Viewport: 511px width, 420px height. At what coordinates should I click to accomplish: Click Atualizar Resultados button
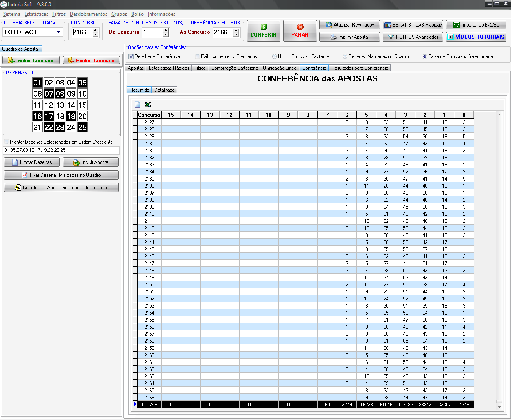tap(350, 25)
